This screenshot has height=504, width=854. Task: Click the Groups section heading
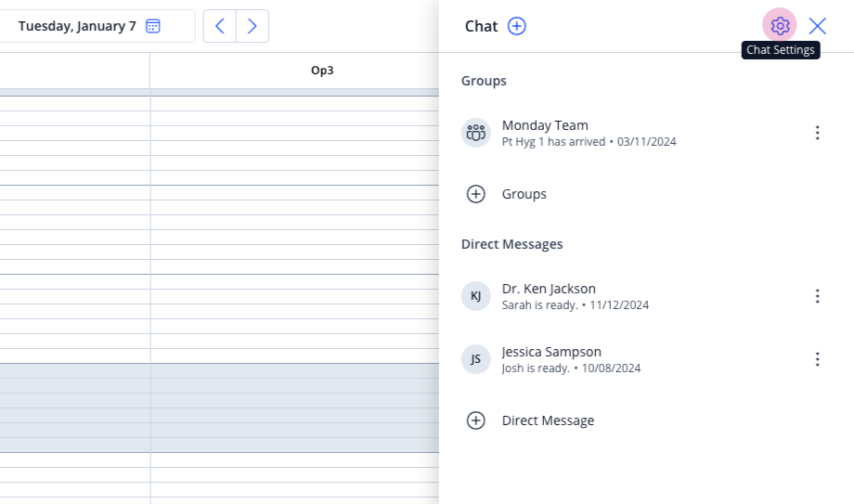[x=484, y=81]
